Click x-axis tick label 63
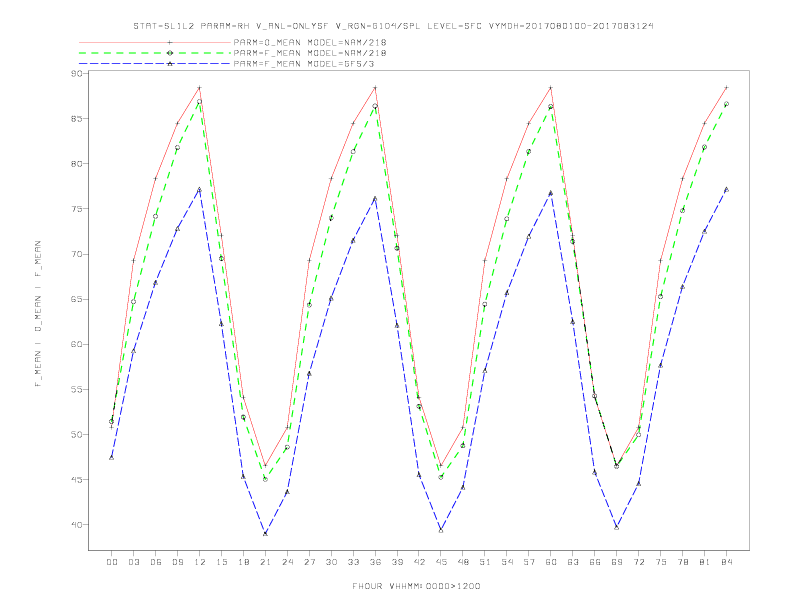 (573, 562)
